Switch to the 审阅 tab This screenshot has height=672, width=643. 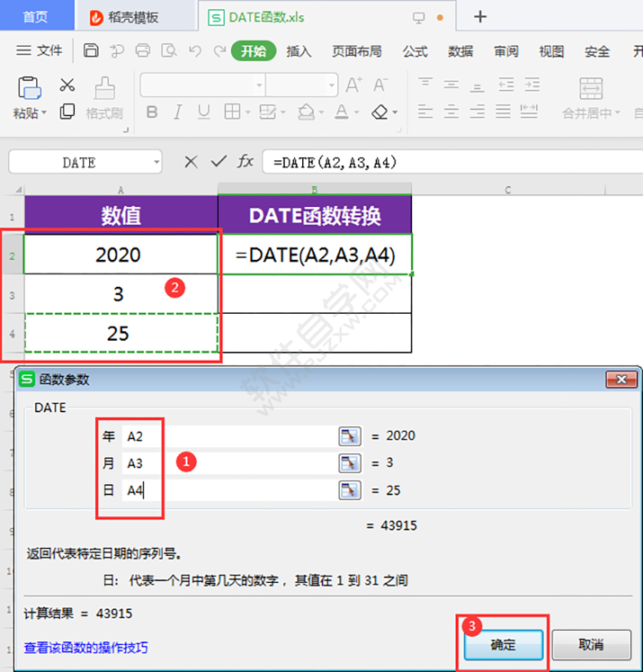506,51
